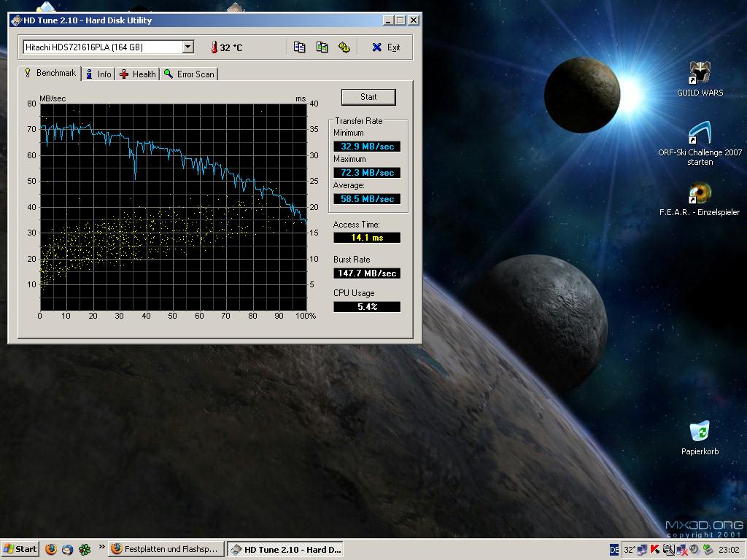Viewport: 747px width, 560px height.
Task: Click the copy screenshot toolbar icon
Action: pos(322,47)
